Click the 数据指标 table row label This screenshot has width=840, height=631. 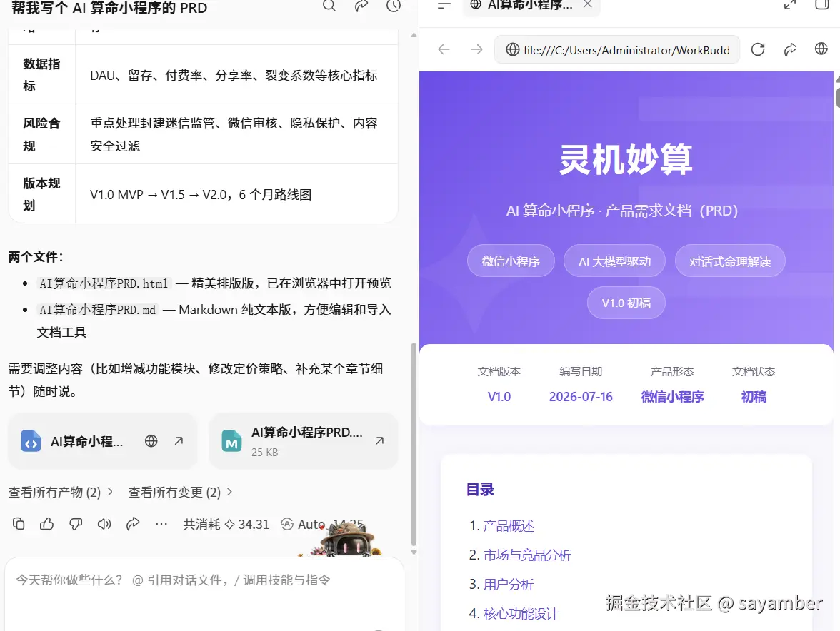[x=41, y=75]
